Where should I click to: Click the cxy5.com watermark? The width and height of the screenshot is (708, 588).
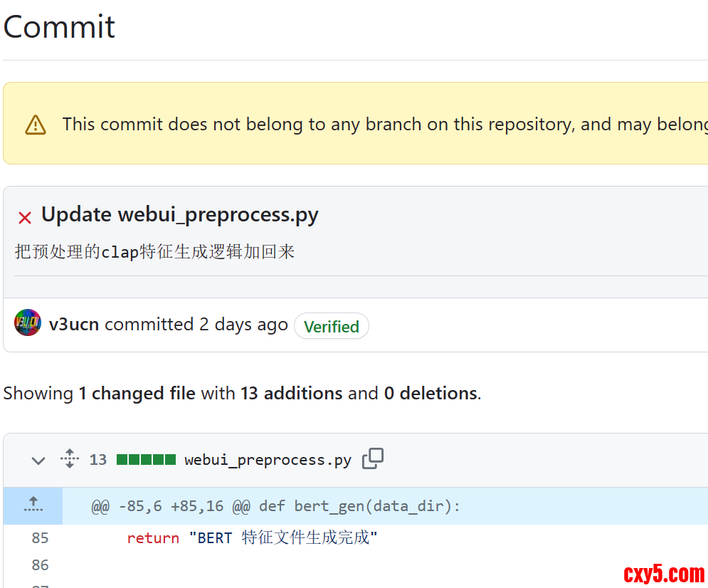click(663, 574)
